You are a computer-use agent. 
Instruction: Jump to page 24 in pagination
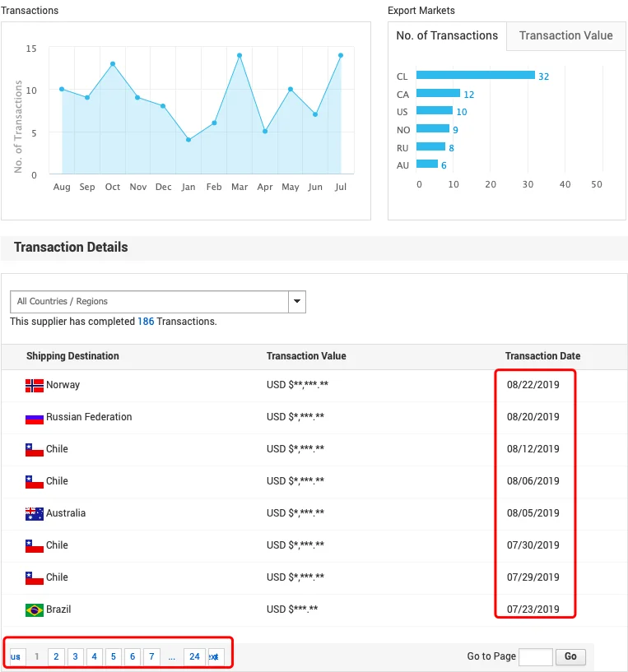click(x=193, y=656)
